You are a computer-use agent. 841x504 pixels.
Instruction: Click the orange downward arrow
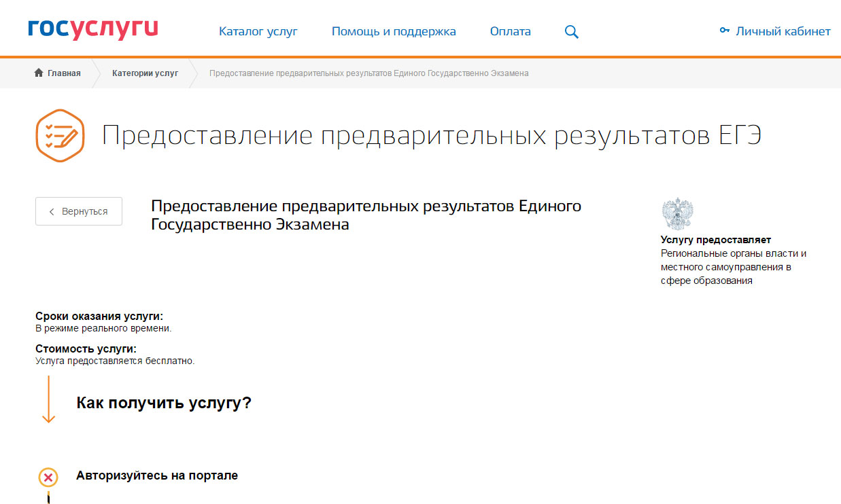[x=48, y=399]
